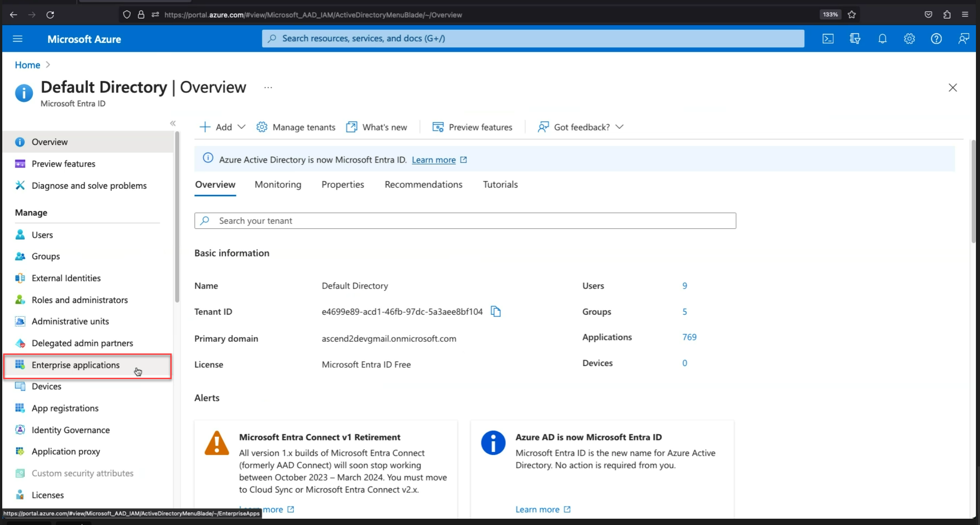Select the Overview tab
The width and height of the screenshot is (980, 525).
(x=215, y=185)
